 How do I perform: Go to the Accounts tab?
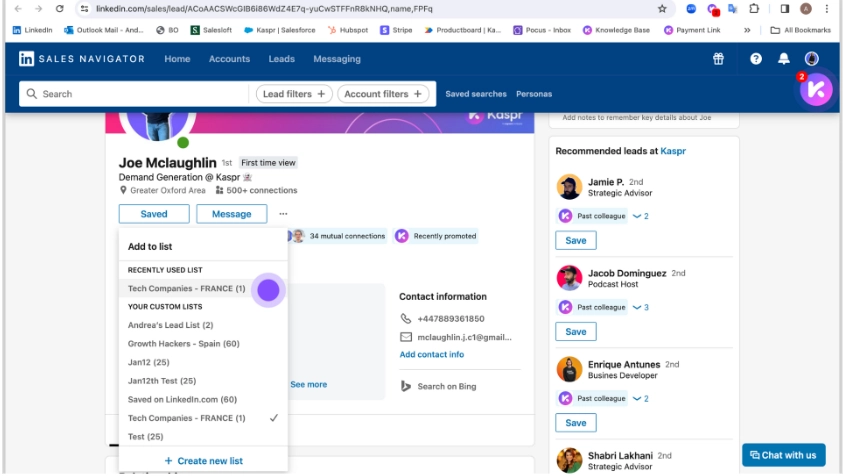tap(229, 59)
